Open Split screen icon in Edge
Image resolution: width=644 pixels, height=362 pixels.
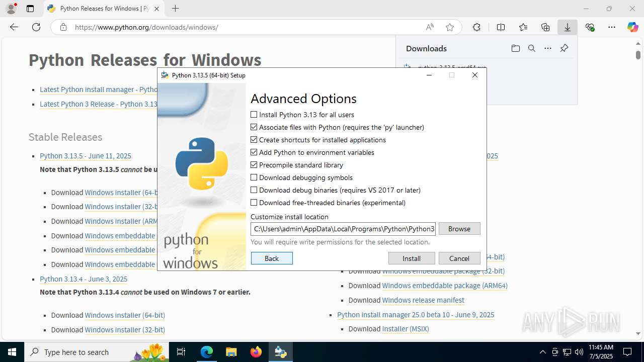click(x=501, y=27)
